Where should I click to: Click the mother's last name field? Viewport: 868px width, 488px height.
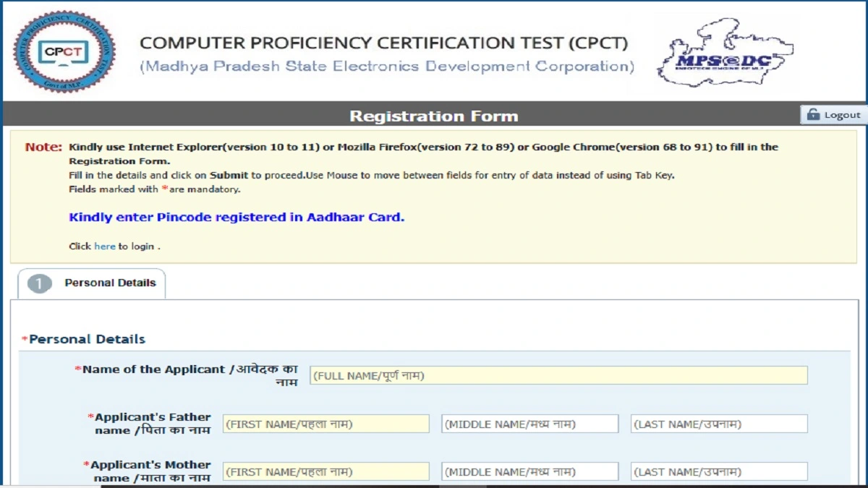pyautogui.click(x=720, y=471)
